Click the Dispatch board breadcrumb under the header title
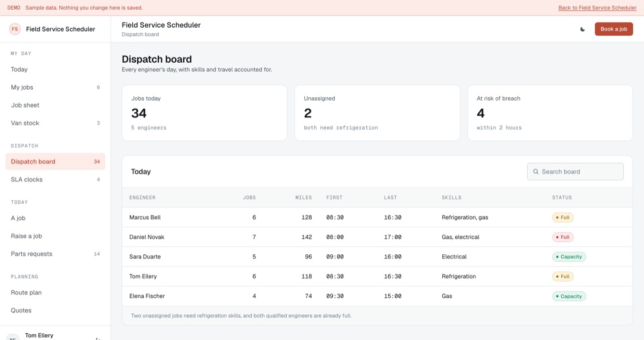644x340 pixels. click(x=140, y=35)
